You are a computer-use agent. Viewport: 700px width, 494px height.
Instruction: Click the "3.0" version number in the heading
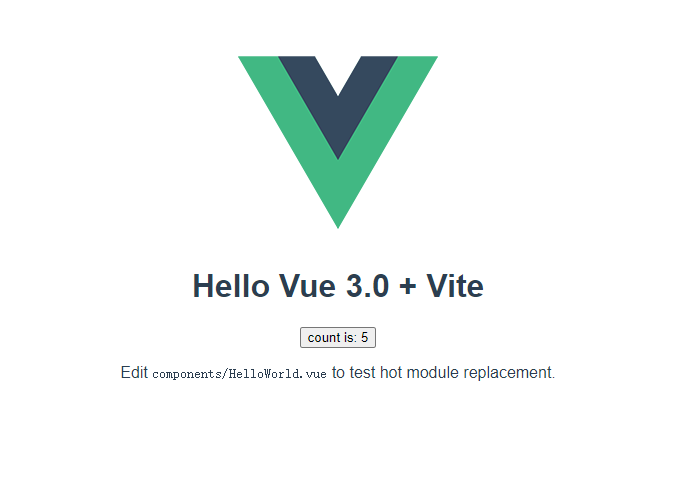(x=368, y=286)
